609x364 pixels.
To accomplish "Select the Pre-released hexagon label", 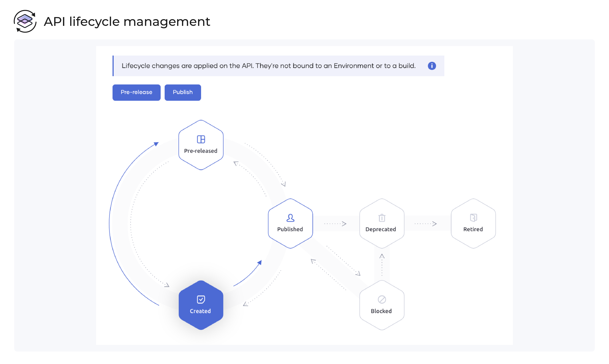I will (201, 151).
